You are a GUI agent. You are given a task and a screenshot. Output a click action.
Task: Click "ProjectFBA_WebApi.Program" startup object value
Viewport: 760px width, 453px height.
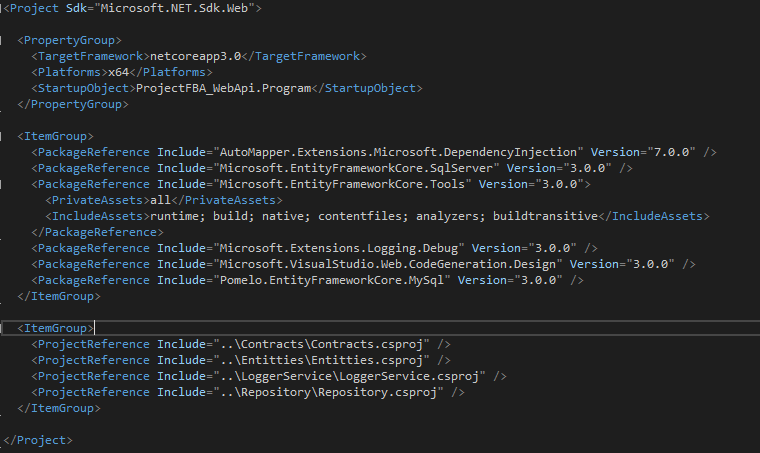223,88
